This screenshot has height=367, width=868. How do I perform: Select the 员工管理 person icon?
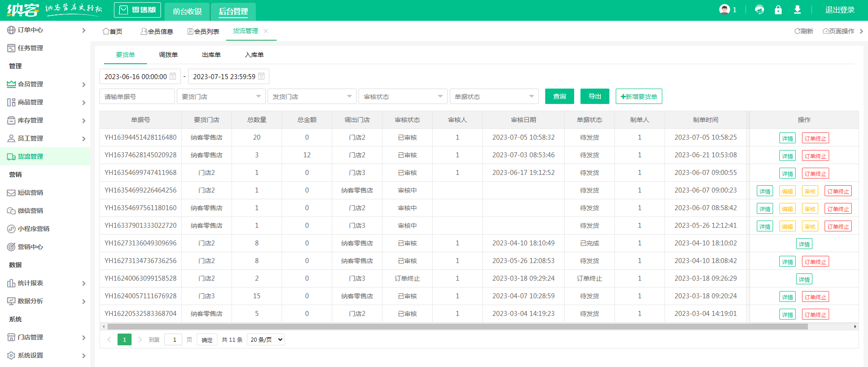click(x=11, y=138)
